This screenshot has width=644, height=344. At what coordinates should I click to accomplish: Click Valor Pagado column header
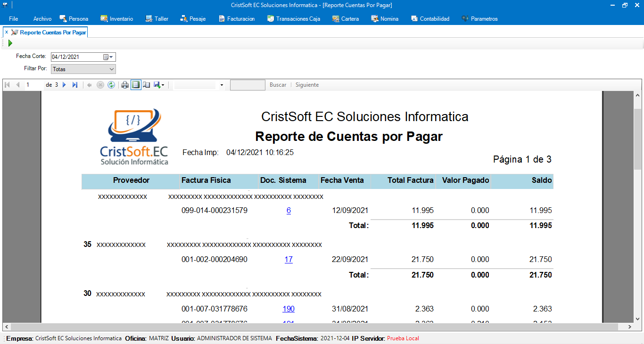pos(462,180)
